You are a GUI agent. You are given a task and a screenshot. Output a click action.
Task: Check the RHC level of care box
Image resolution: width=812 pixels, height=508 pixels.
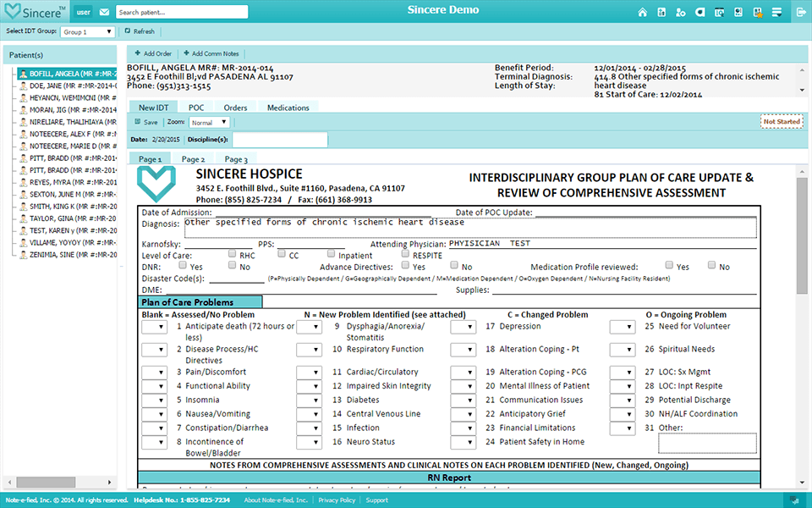[232, 253]
